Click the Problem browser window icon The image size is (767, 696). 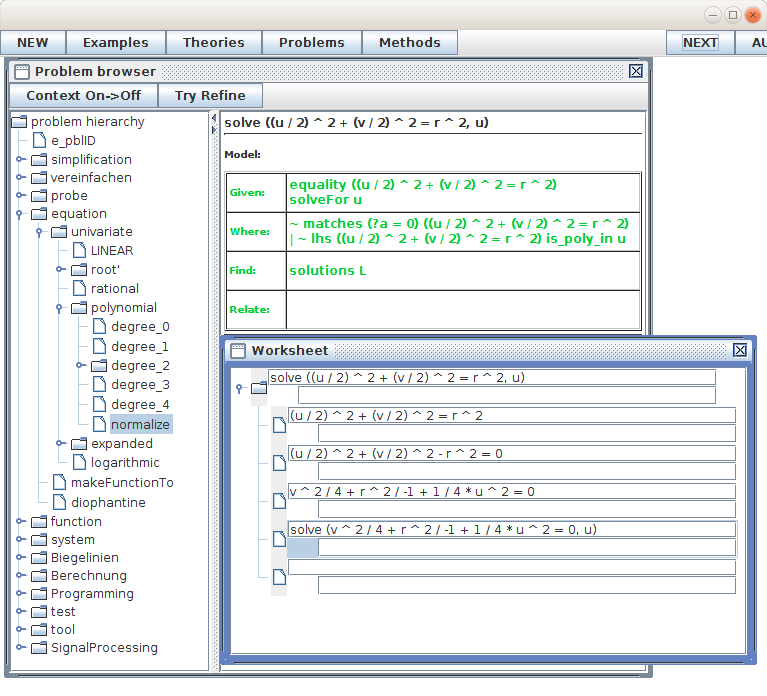pos(22,72)
